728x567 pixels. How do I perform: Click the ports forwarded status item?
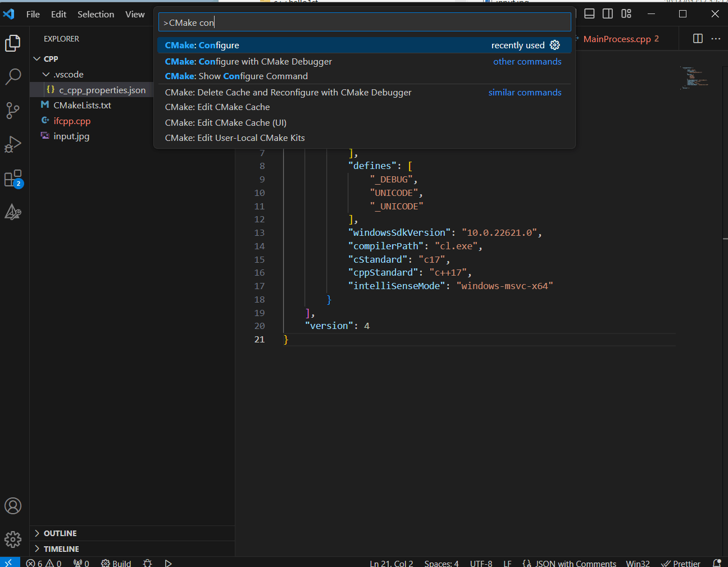tap(81, 563)
